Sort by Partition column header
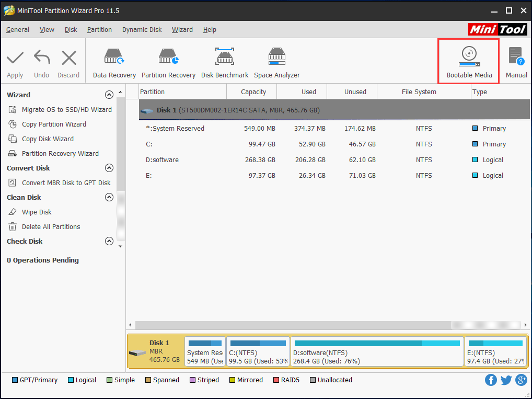 pyautogui.click(x=182, y=92)
